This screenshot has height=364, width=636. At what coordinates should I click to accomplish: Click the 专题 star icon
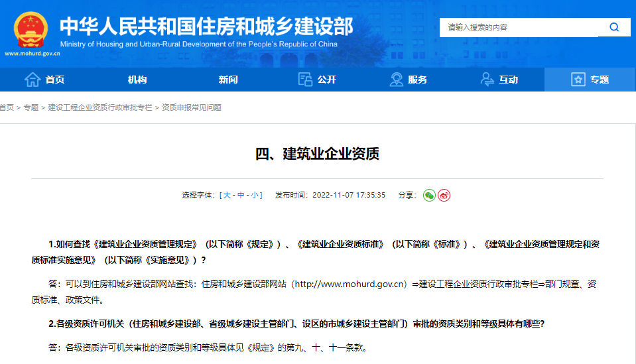(x=578, y=80)
